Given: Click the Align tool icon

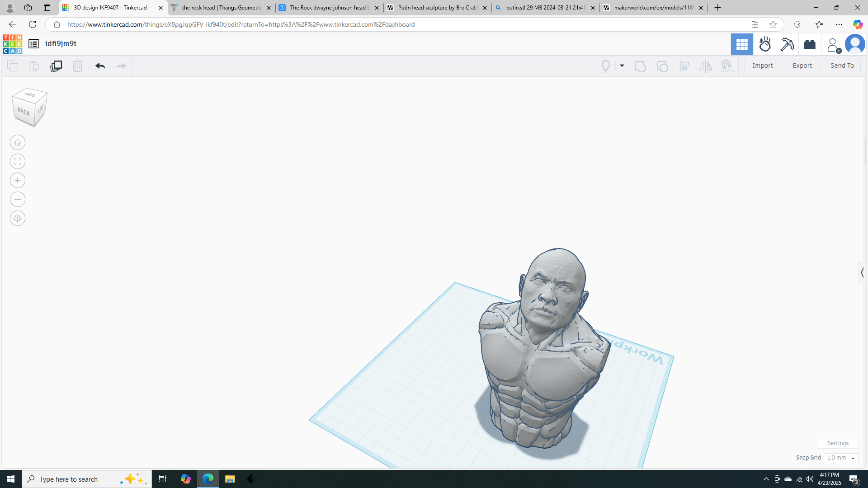Looking at the screenshot, I should (x=684, y=66).
